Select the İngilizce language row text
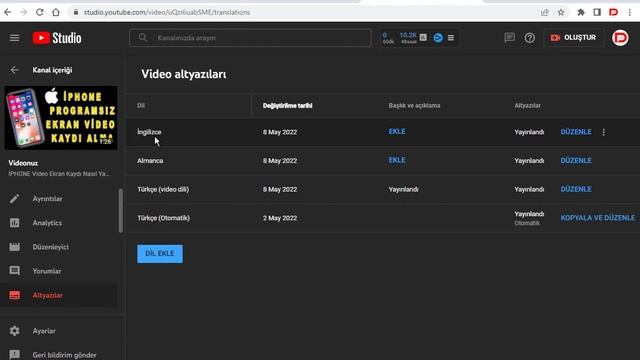The width and height of the screenshot is (640, 360). tap(149, 132)
